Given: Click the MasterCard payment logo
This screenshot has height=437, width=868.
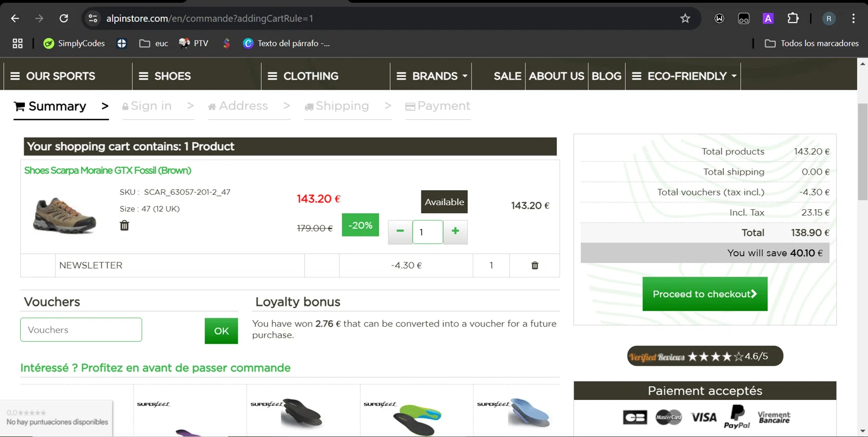Looking at the screenshot, I should 669,417.
